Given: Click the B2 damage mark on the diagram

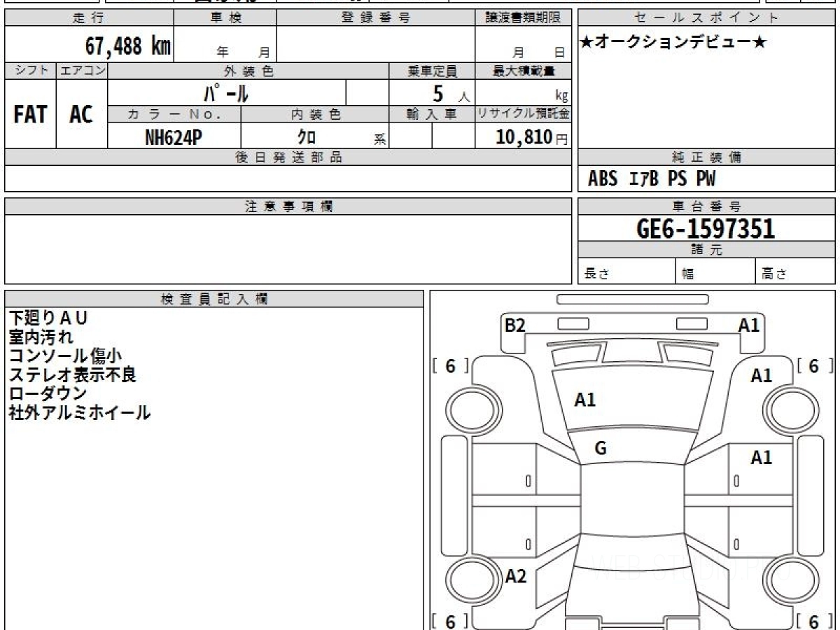Looking at the screenshot, I should pos(515,325).
